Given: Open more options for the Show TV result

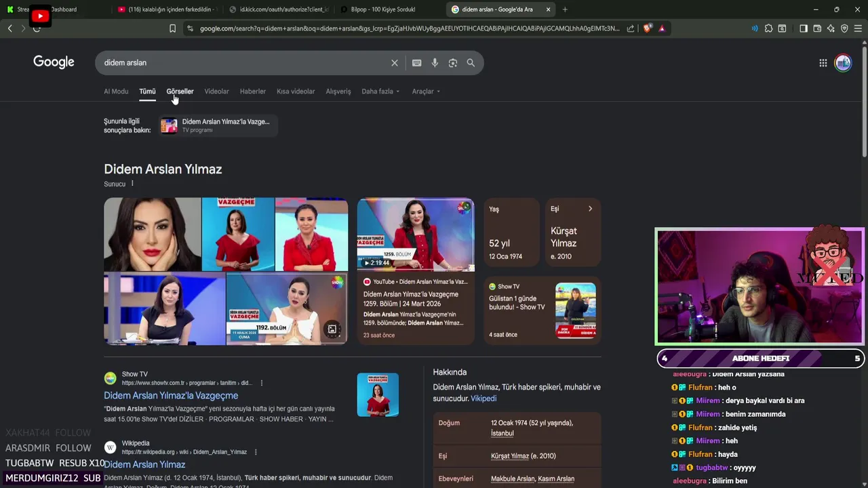Looking at the screenshot, I should tap(261, 383).
